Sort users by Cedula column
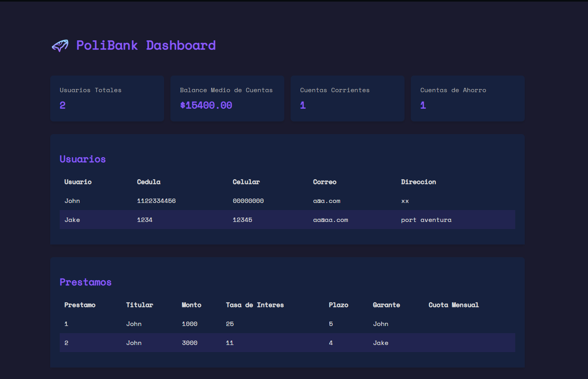This screenshot has width=588, height=379. 149,182
